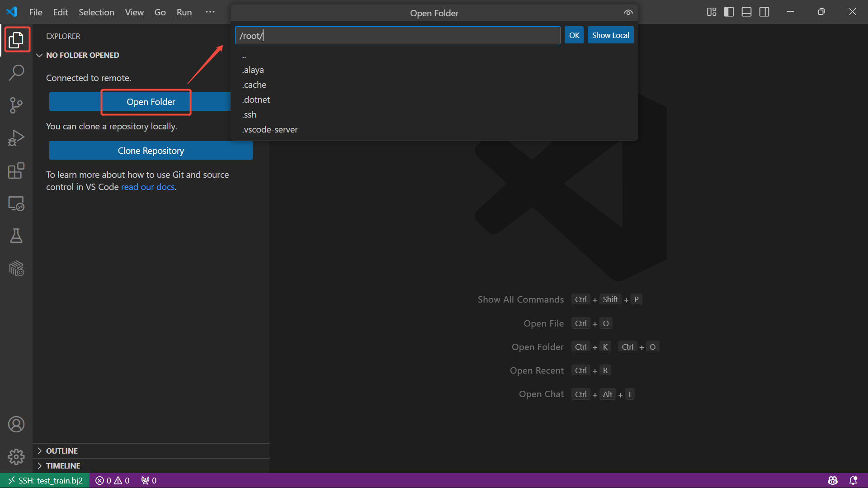Collapse the NO FOLDER OPENED section
Screen dimensions: 868x488
tap(40, 55)
